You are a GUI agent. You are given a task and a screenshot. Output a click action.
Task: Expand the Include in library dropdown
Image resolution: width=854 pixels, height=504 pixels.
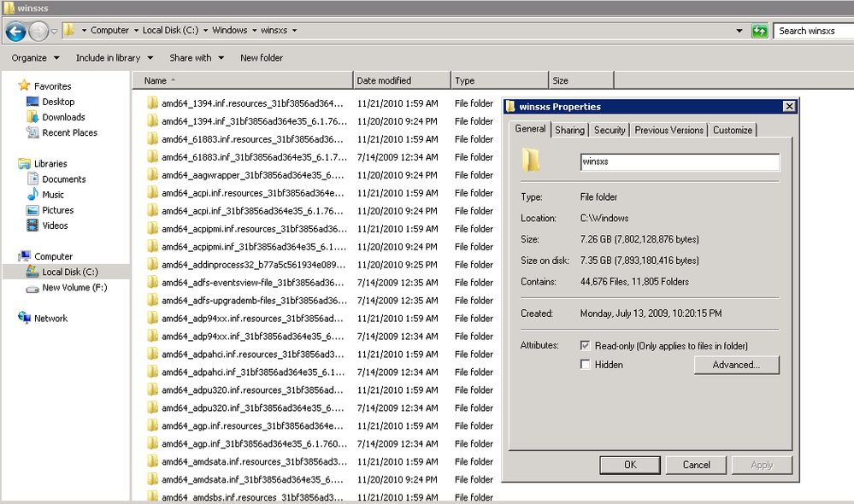115,58
